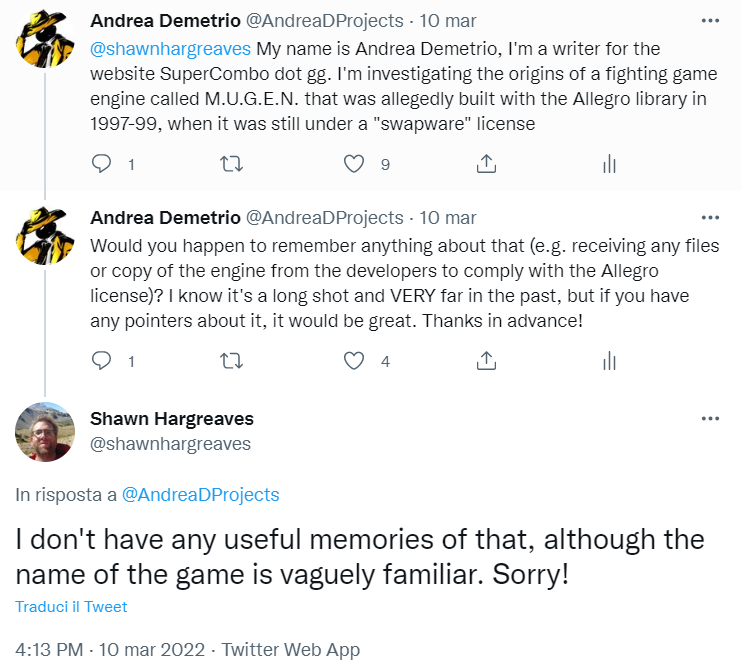The image size is (741, 672).
Task: Like the second tweet with 4 likes
Action: pos(354,360)
